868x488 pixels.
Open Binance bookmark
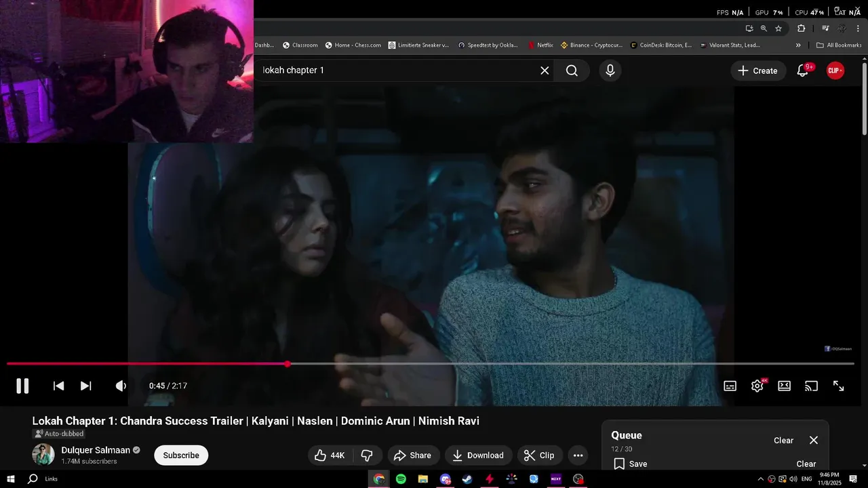(x=591, y=45)
